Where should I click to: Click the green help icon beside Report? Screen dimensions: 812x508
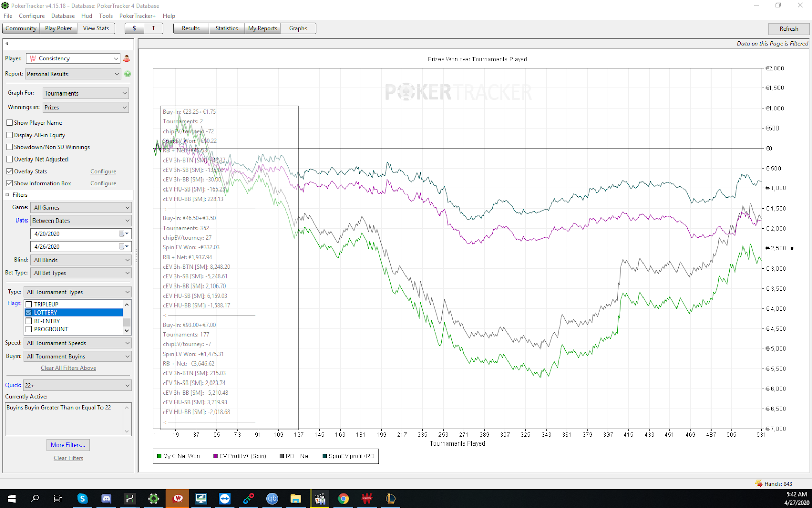(128, 74)
